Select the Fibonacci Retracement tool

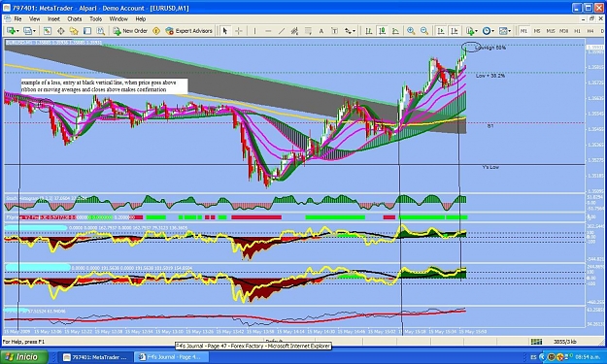coord(308,31)
